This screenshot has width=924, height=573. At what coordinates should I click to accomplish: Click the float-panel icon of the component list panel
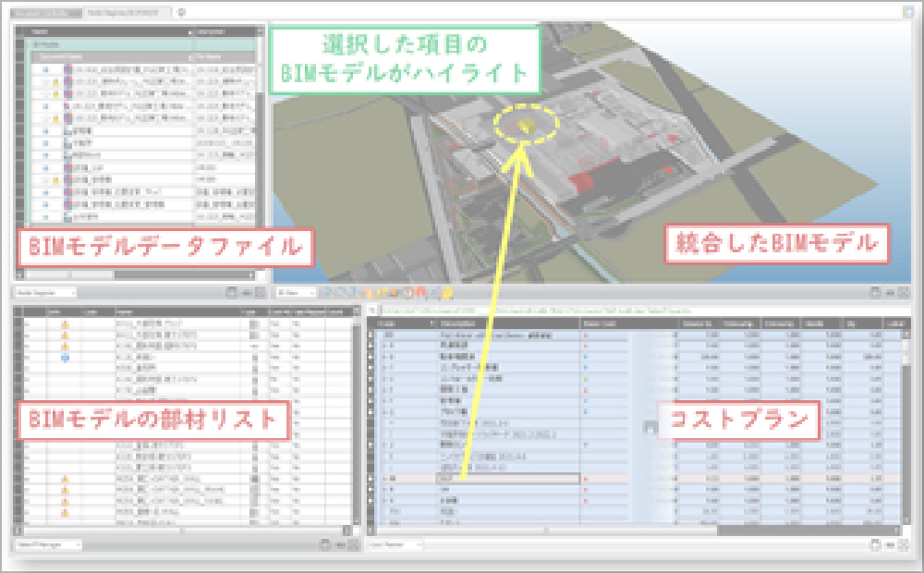[324, 544]
